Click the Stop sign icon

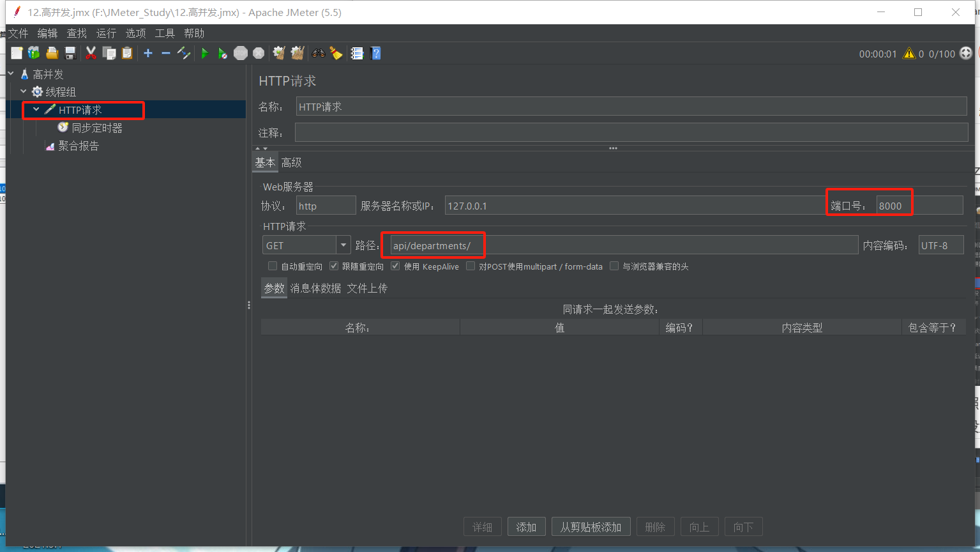pos(241,53)
